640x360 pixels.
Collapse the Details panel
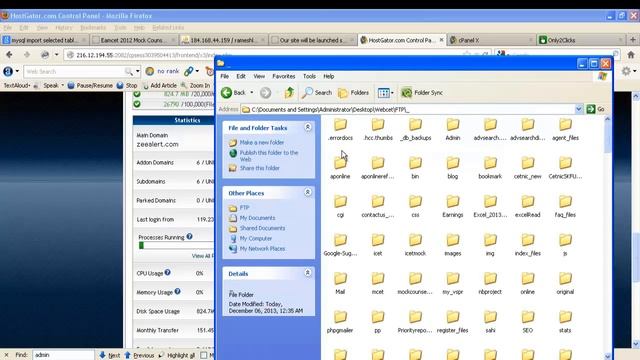coord(308,273)
